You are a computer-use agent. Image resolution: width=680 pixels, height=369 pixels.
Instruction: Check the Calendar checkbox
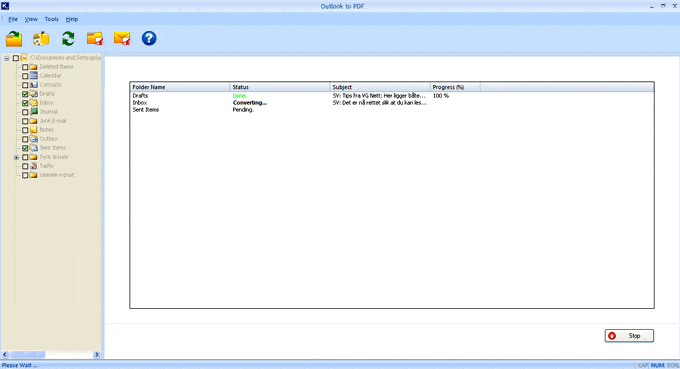point(25,76)
